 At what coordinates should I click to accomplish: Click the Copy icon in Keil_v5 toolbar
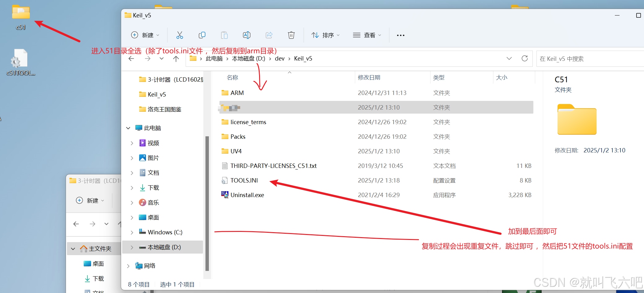click(202, 35)
